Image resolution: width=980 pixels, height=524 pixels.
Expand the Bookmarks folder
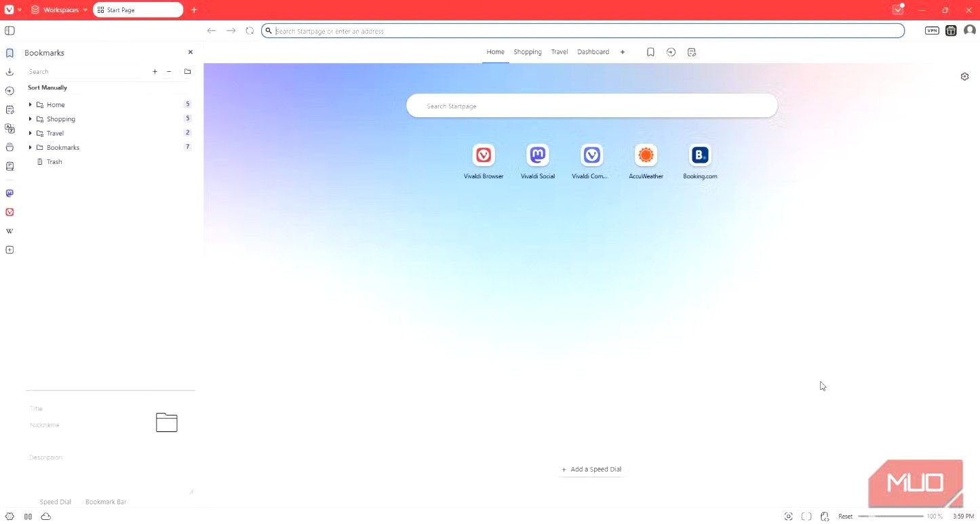[31, 147]
